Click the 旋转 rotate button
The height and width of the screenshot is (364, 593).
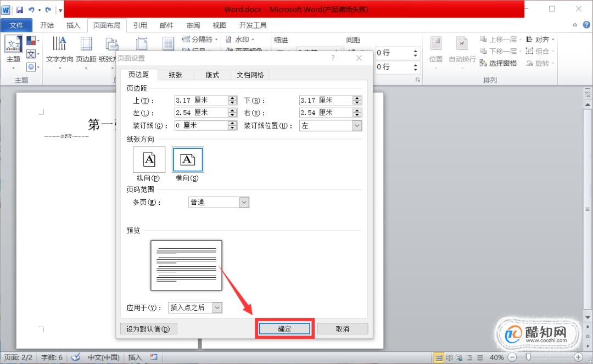[540, 63]
